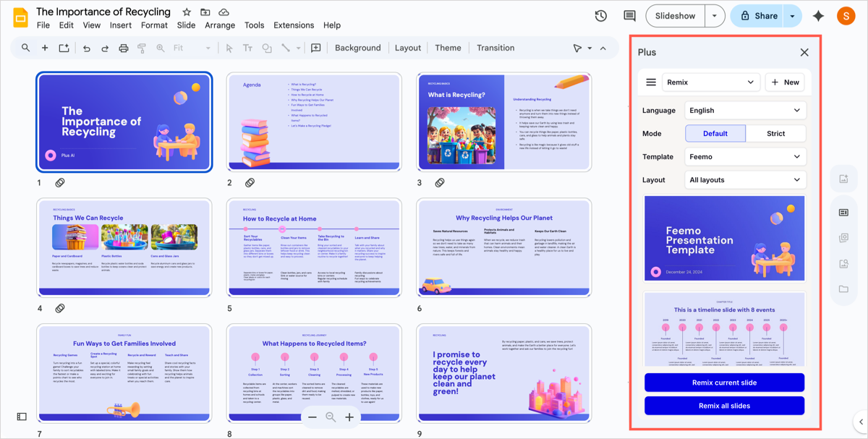Open the File menu

(43, 25)
